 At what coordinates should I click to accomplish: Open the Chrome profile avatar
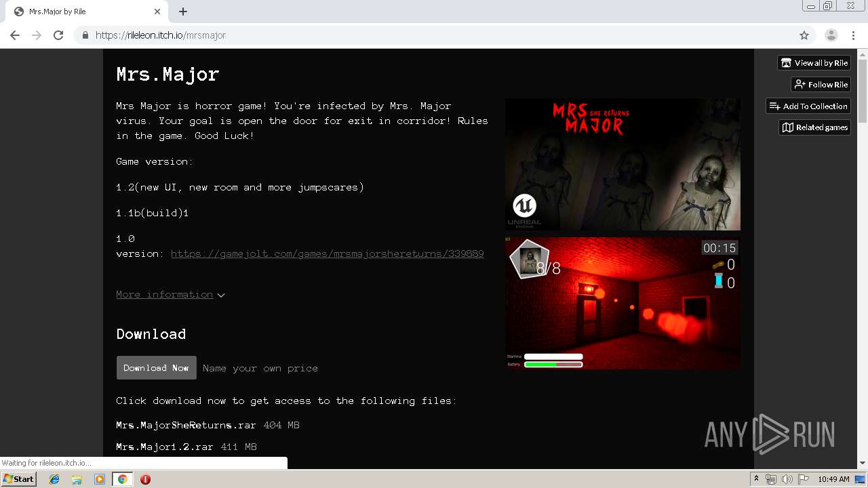pyautogui.click(x=831, y=35)
